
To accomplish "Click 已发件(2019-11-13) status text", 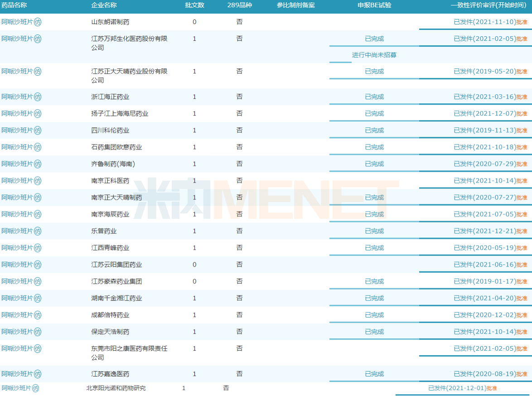I will click(485, 130).
